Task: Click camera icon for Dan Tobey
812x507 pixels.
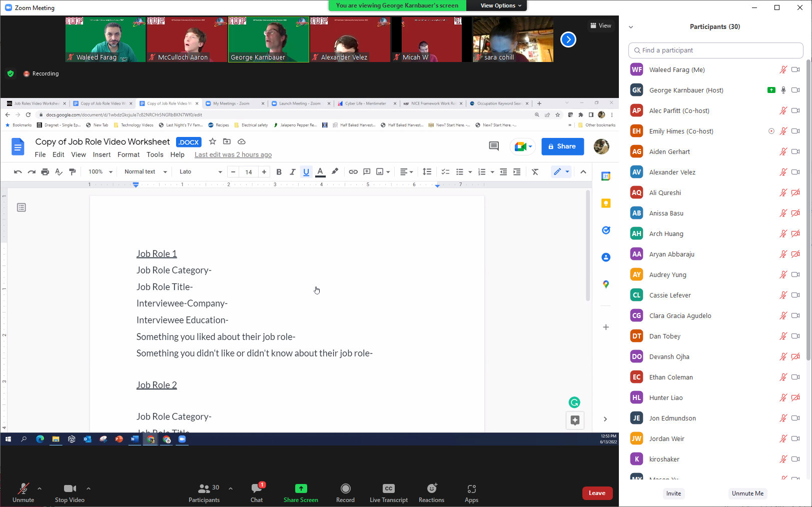Action: 795,336
